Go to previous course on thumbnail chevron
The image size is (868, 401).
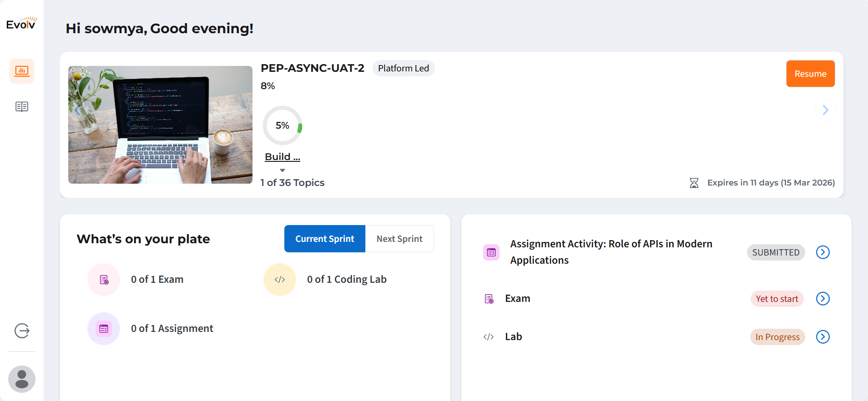(78, 110)
